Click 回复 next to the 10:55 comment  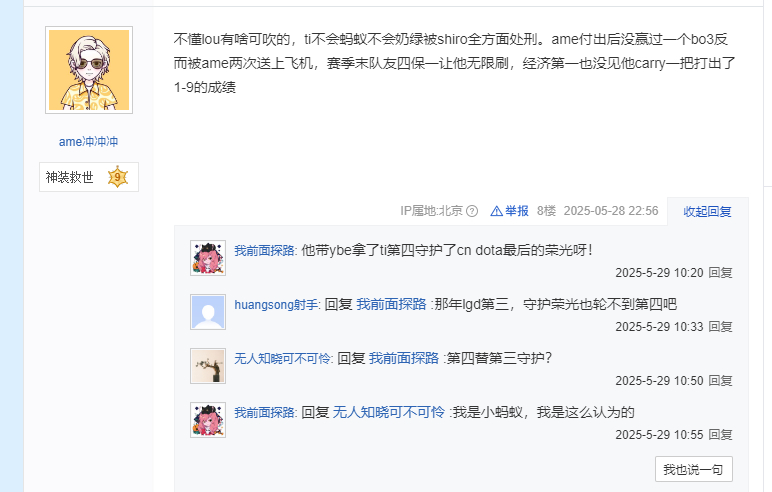click(720, 434)
